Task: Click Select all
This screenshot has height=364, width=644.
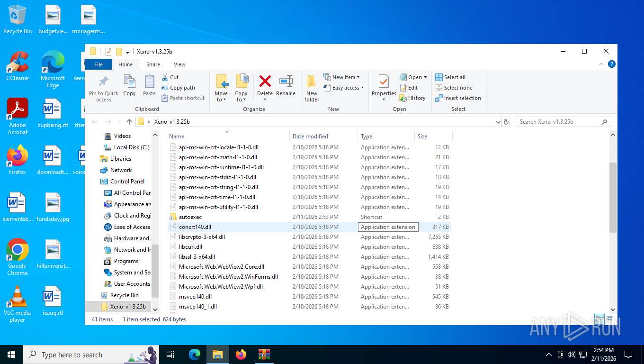Action: [x=450, y=77]
